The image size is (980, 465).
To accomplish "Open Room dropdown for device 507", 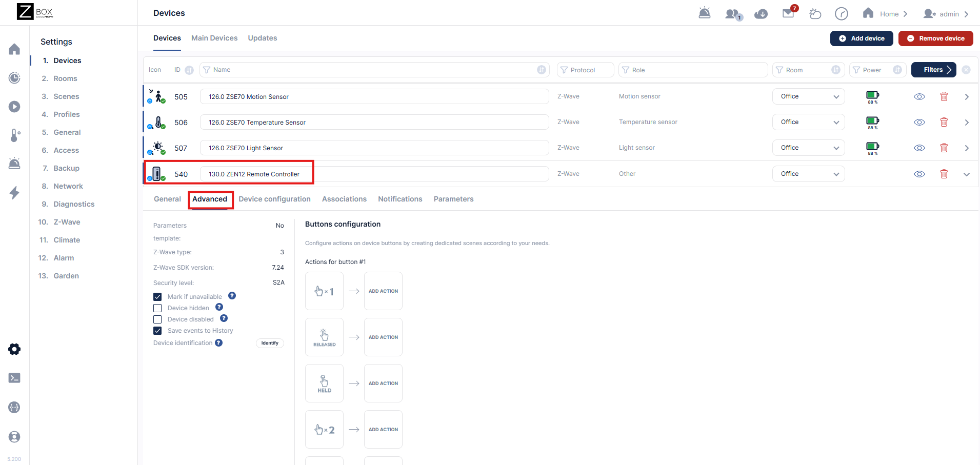I will (x=809, y=148).
